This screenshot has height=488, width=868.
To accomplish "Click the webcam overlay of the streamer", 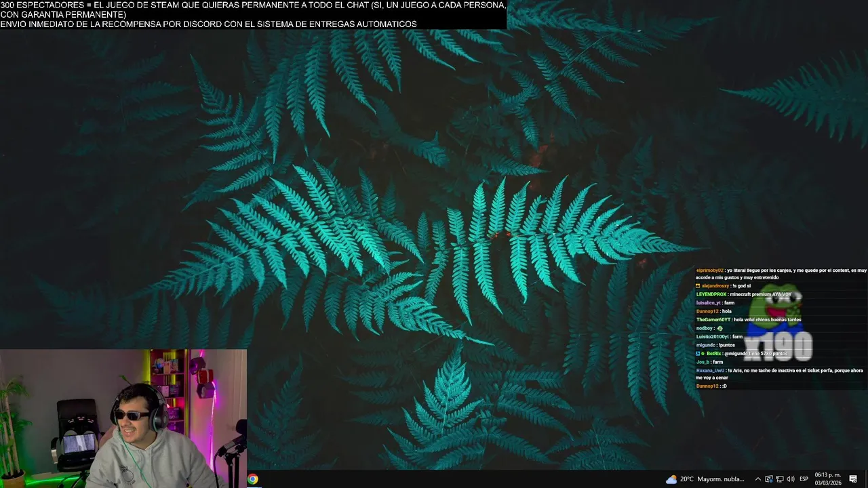I will pos(123,418).
